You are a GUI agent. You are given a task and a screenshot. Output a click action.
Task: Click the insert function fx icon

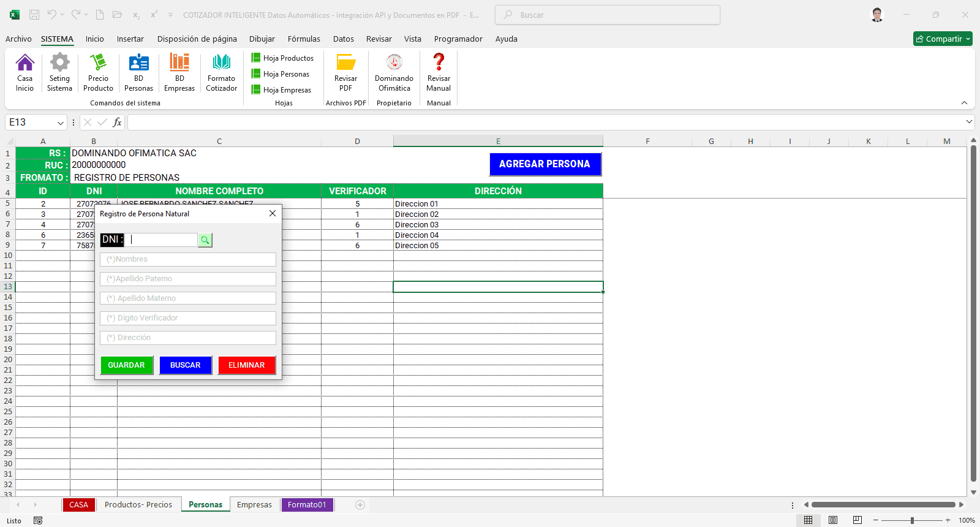tap(117, 123)
